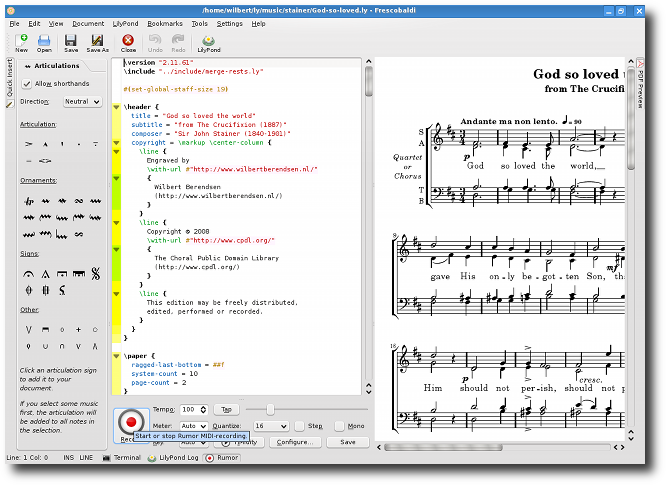The width and height of the screenshot is (666, 485).
Task: Click the Configure... button
Action: pyautogui.click(x=295, y=442)
